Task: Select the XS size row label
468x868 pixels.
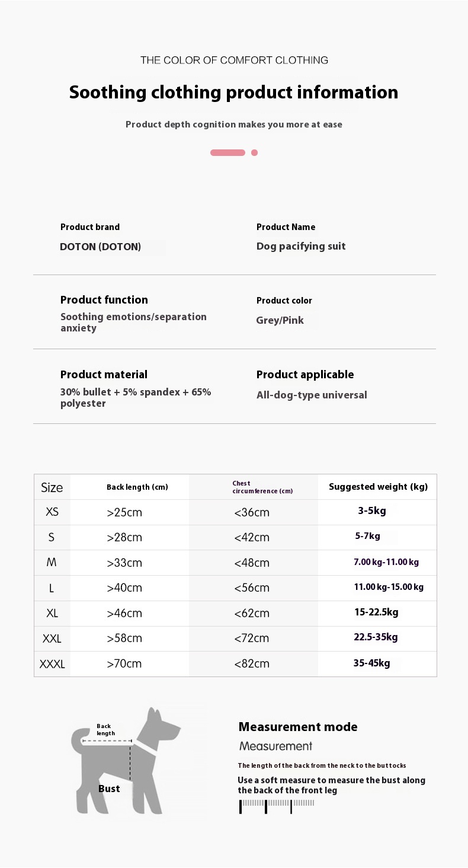Action: pyautogui.click(x=52, y=511)
